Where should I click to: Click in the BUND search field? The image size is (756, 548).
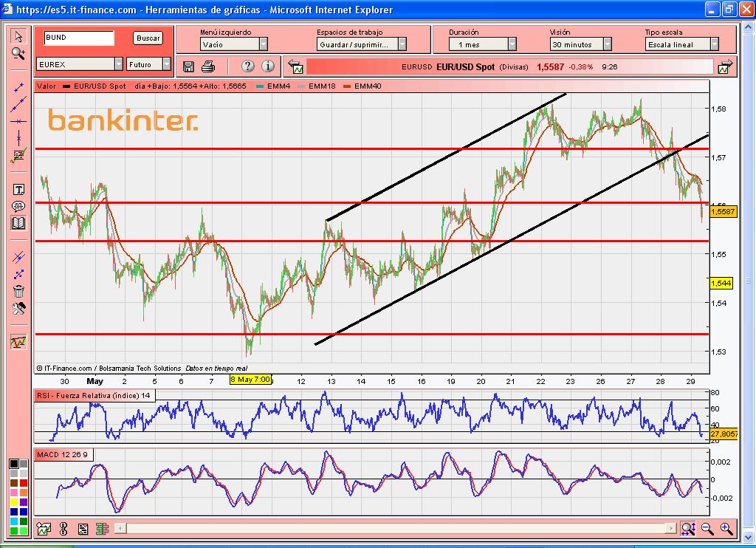78,38
